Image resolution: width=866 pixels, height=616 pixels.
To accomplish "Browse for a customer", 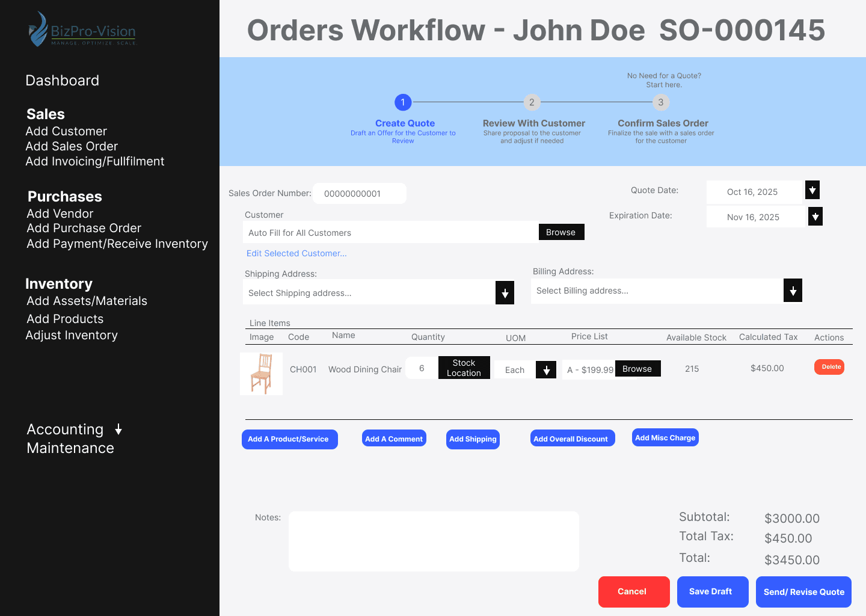I will click(561, 232).
